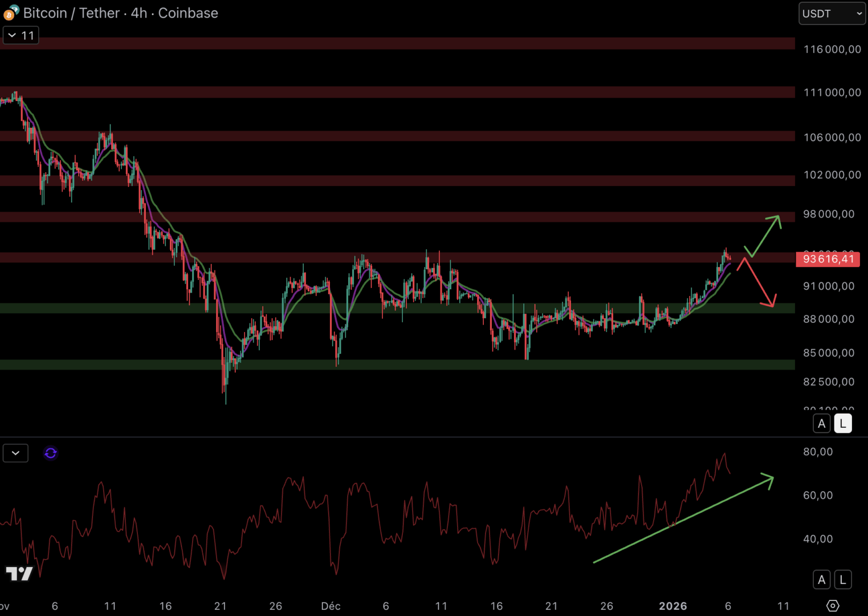Open chart settings via the gear icon
This screenshot has width=868, height=616.
point(833,606)
